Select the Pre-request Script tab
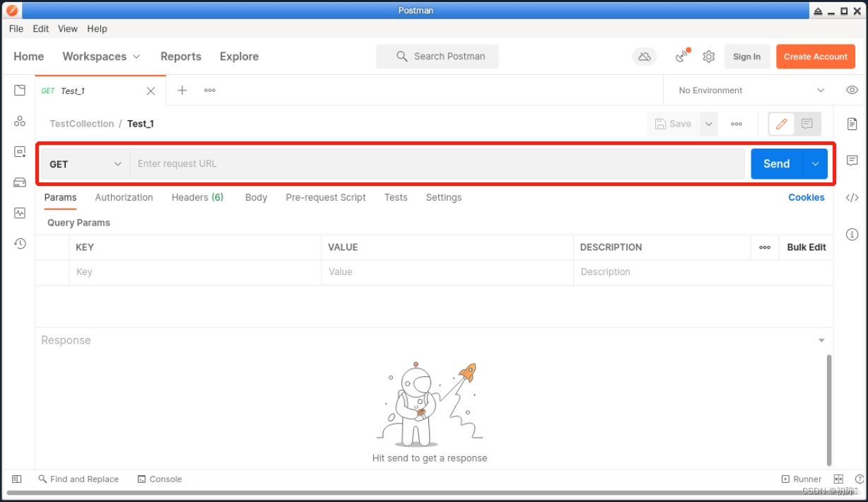Viewport: 868px width, 502px height. point(326,197)
